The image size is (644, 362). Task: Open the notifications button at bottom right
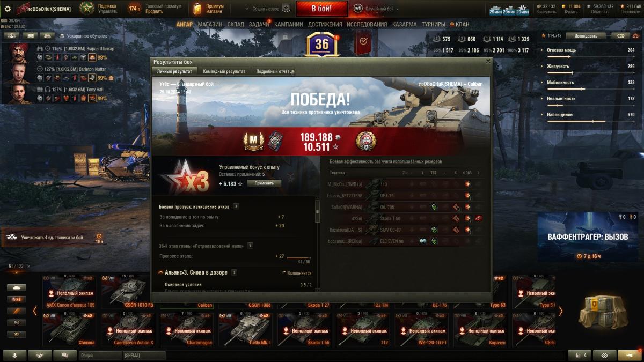click(630, 355)
